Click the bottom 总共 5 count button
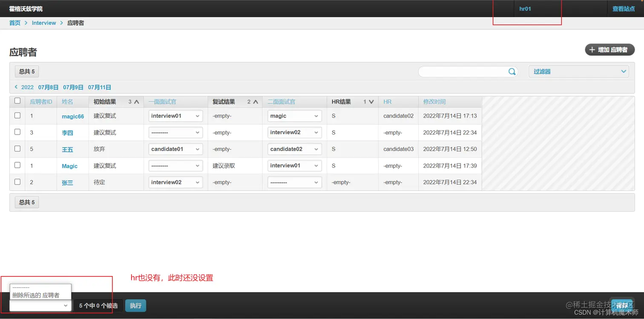 [27, 202]
